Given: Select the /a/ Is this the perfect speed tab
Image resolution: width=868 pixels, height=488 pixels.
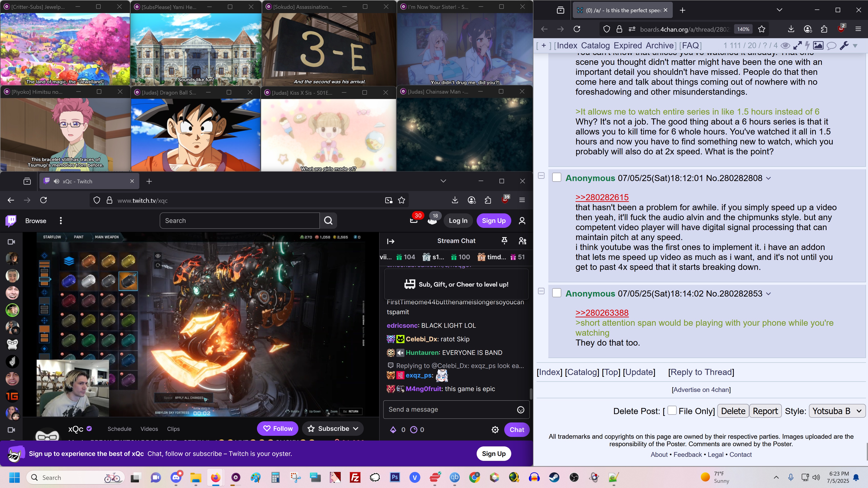Looking at the screenshot, I should (622, 10).
